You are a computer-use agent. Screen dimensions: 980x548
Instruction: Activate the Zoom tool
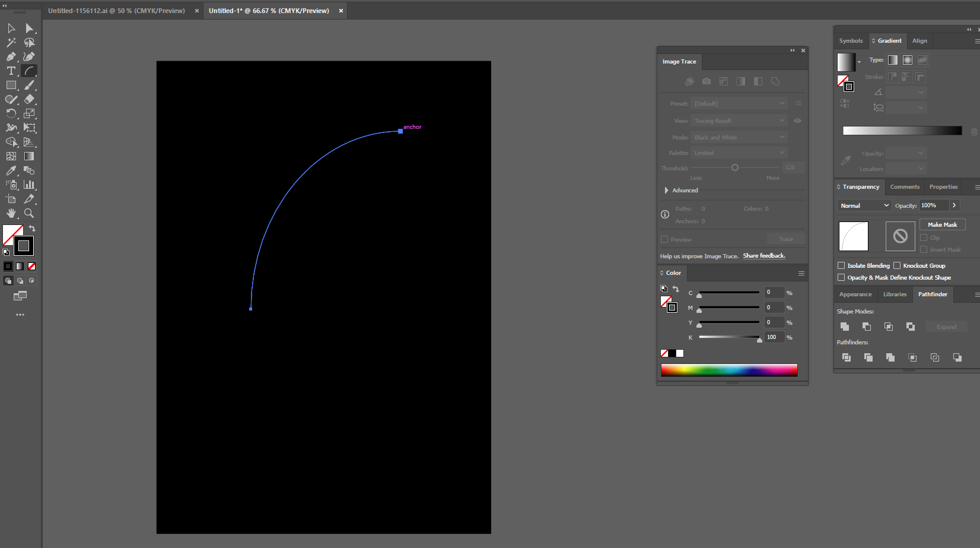click(x=29, y=213)
